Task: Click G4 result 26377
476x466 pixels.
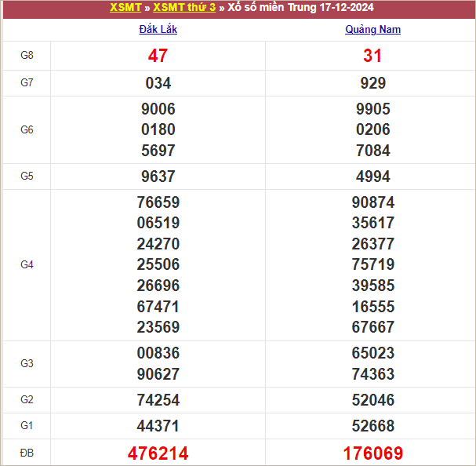Action: 372,244
